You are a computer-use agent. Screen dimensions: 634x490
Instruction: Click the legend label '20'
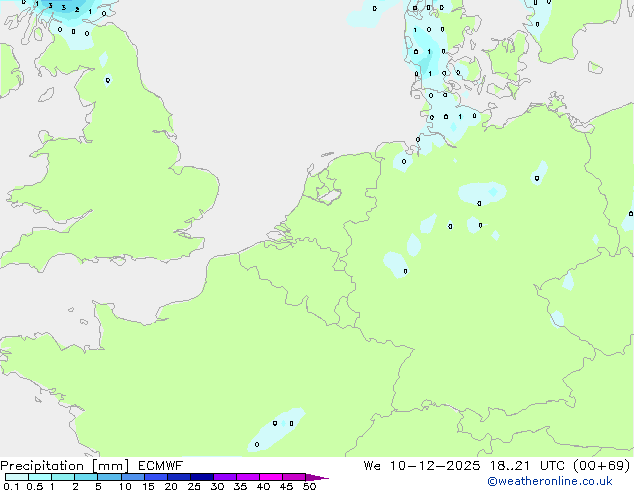(171, 486)
